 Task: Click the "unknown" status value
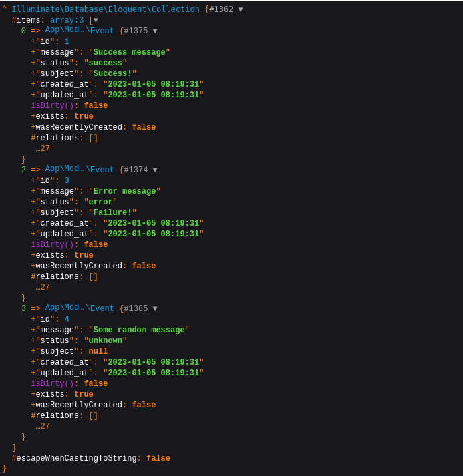pyautogui.click(x=105, y=341)
